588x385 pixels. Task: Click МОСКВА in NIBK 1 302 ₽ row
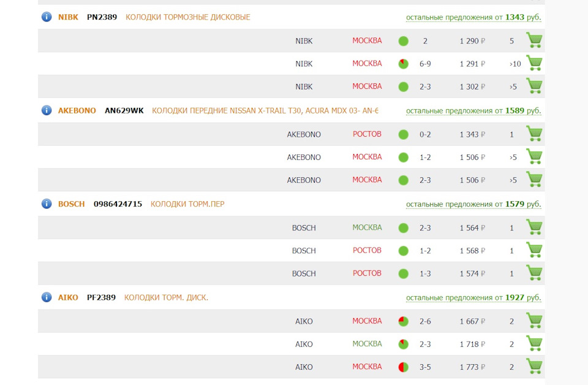click(x=367, y=86)
